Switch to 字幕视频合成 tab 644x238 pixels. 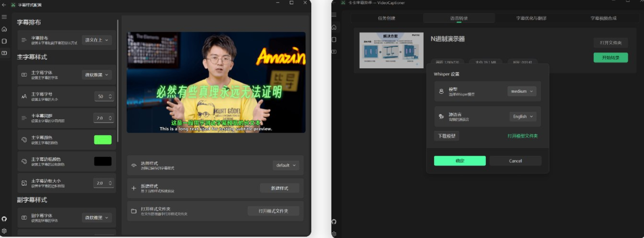point(603,18)
